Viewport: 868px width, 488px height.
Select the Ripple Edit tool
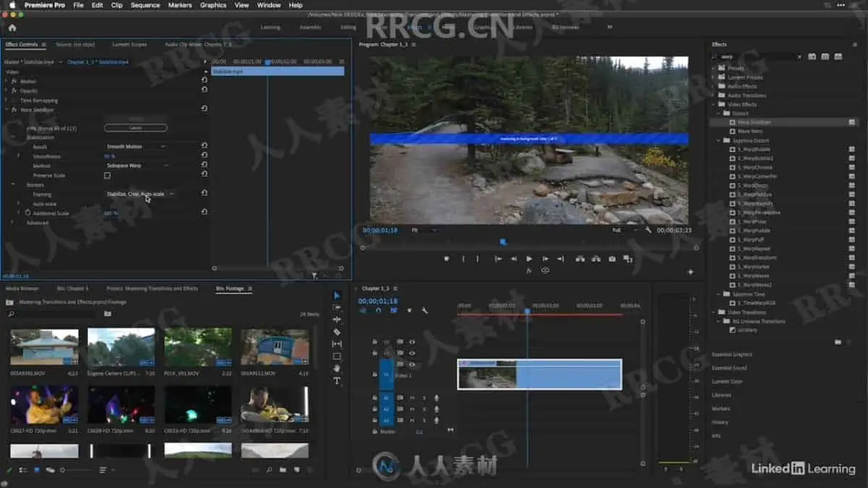click(x=336, y=320)
